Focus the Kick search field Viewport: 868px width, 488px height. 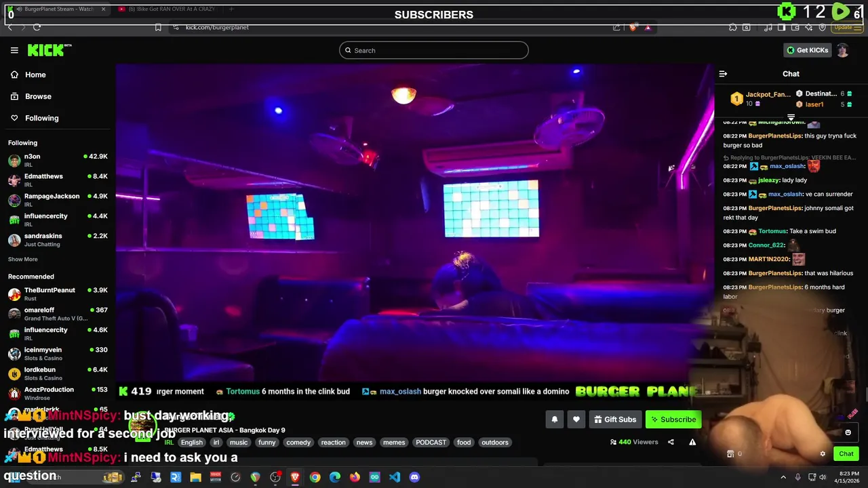434,50
